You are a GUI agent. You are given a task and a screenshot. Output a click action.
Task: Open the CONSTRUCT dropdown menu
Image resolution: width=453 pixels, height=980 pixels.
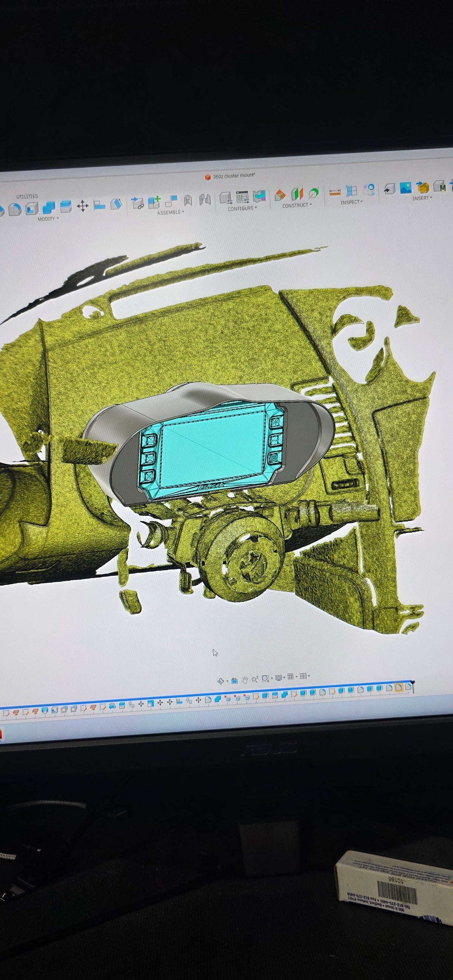(x=297, y=205)
